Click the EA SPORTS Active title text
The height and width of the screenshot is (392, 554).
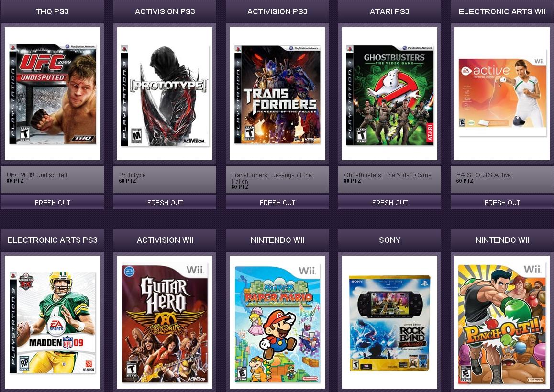pos(483,175)
